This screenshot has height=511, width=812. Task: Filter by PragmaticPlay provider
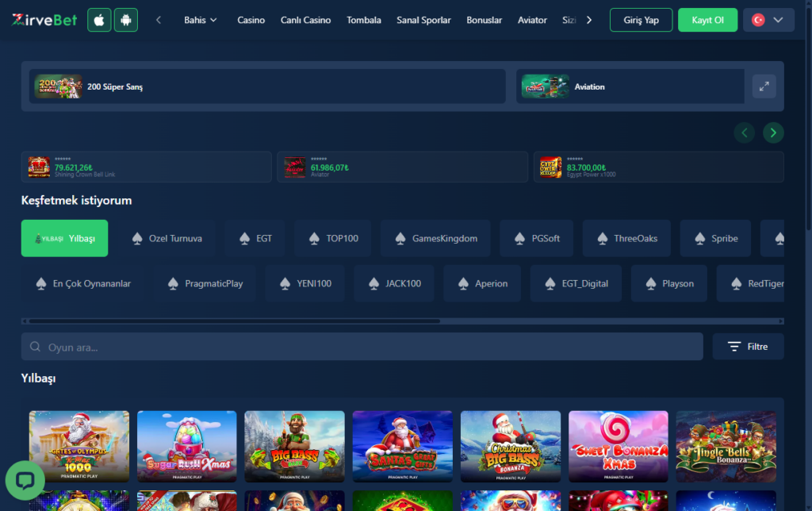(205, 283)
